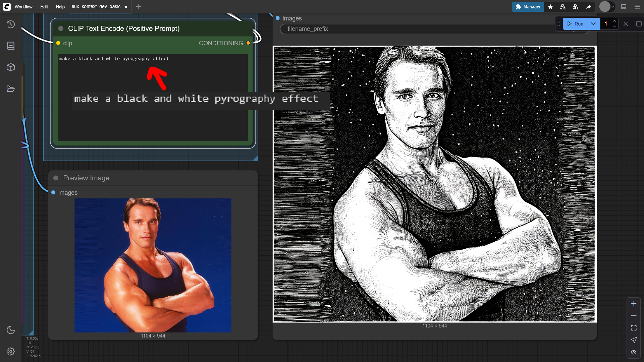The height and width of the screenshot is (362, 644).
Task: Open the model library list icon
Action: pyautogui.click(x=11, y=46)
